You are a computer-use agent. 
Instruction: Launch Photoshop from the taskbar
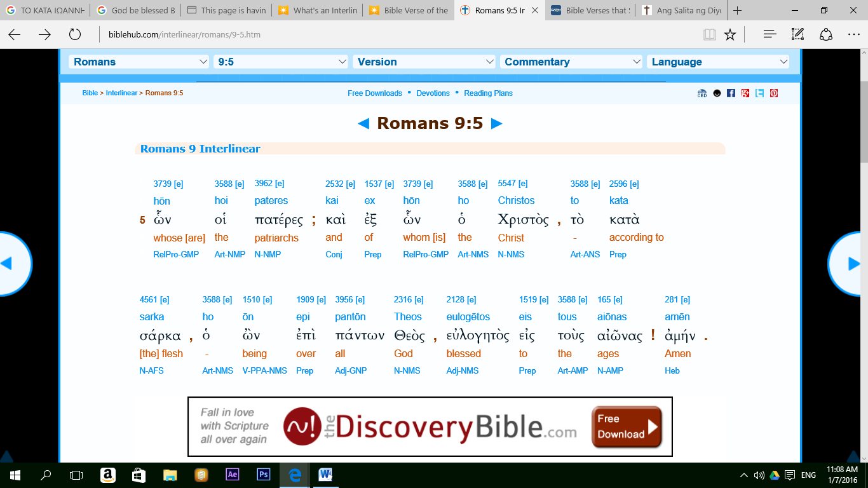tap(263, 473)
